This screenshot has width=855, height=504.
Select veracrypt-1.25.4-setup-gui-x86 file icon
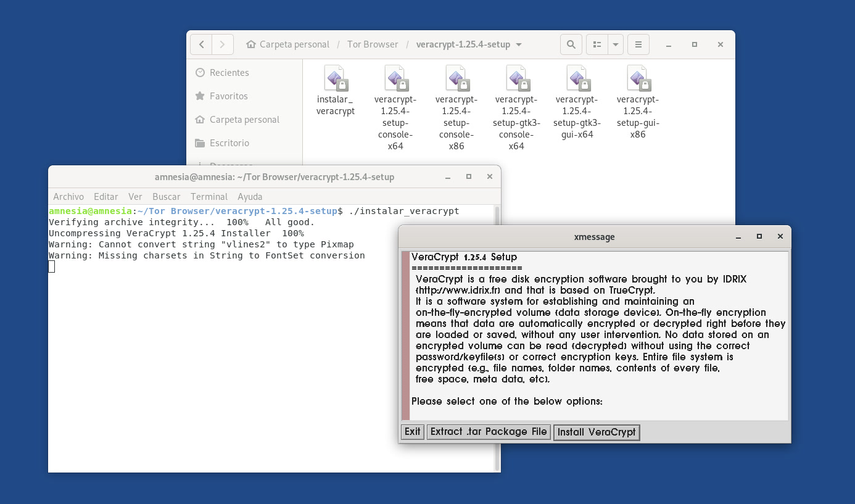tap(638, 78)
